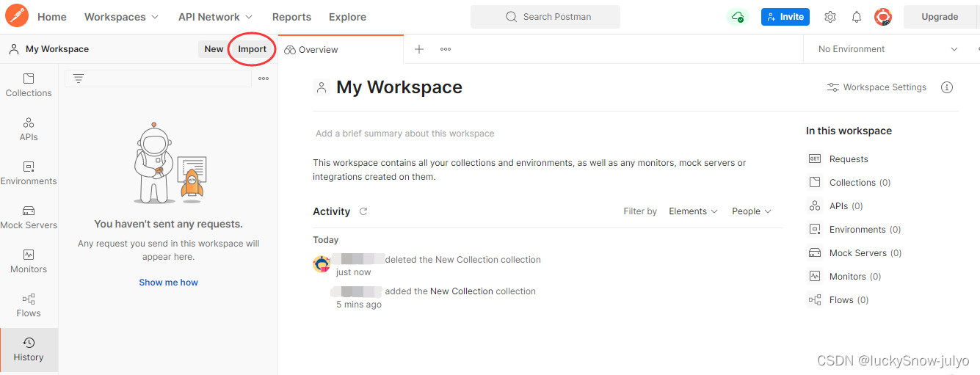
Task: Click the Requests GET icon
Action: (815, 159)
